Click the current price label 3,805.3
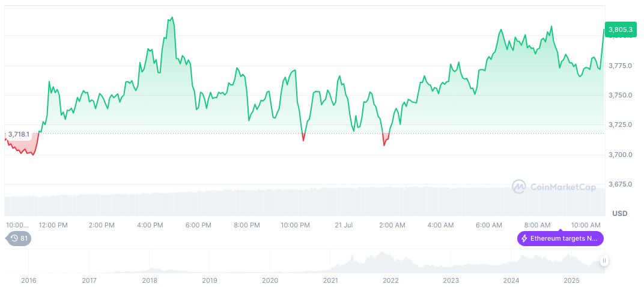Viewport: 644px width, 287px height. tap(620, 29)
